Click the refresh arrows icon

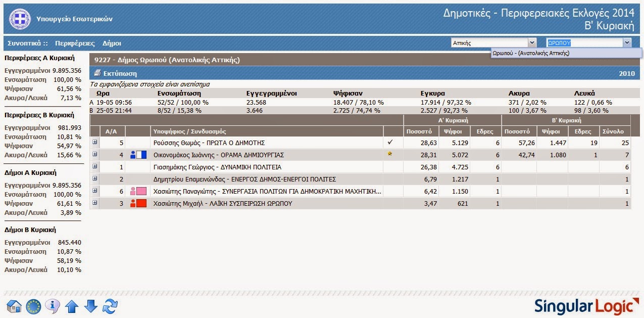110,306
